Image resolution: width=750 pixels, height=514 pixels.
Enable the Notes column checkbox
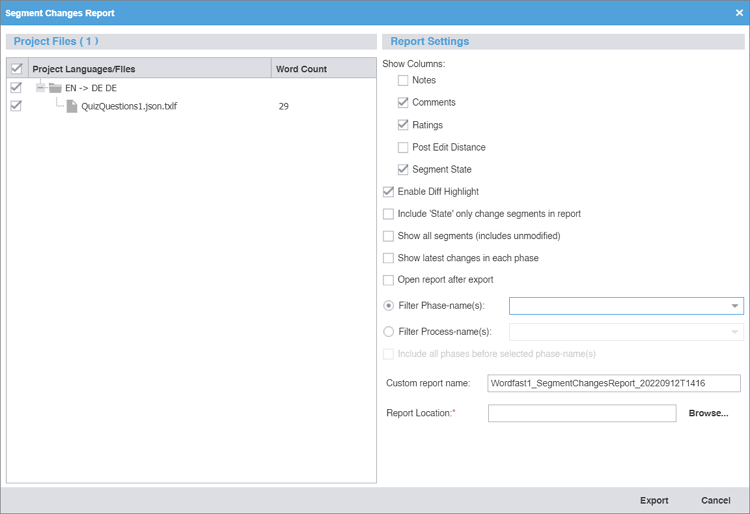pos(403,80)
